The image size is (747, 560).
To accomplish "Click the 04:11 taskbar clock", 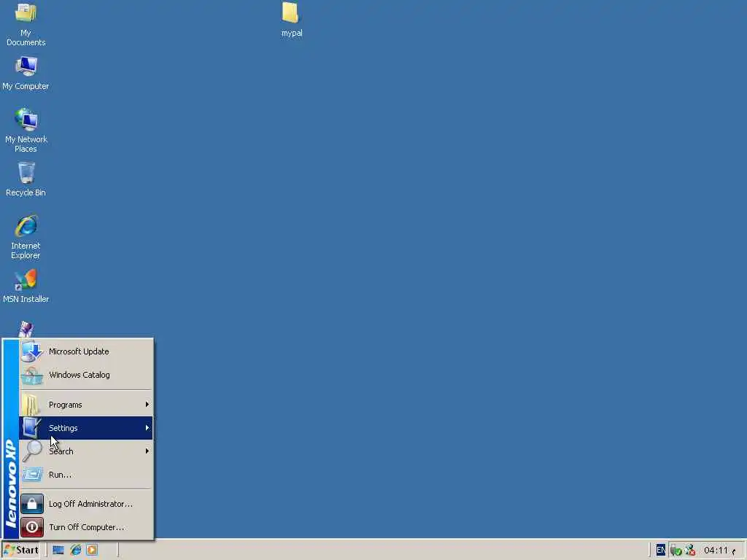I will point(716,551).
